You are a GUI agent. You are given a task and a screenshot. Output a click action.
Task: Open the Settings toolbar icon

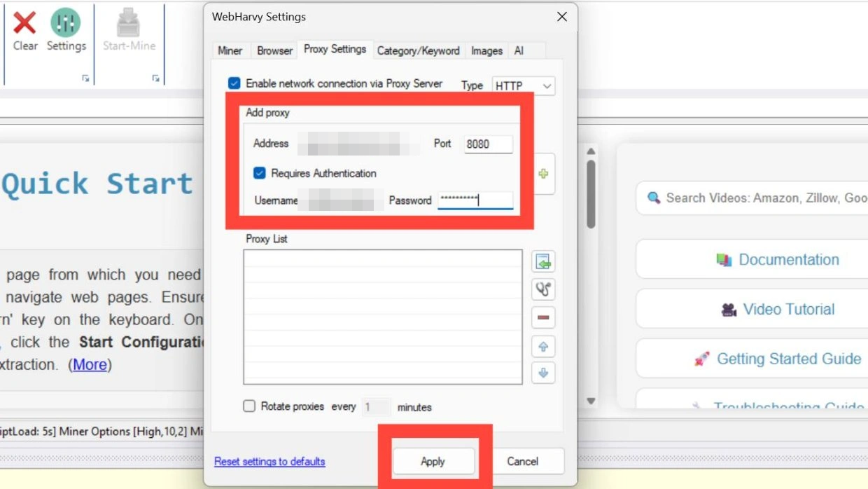[x=66, y=22]
